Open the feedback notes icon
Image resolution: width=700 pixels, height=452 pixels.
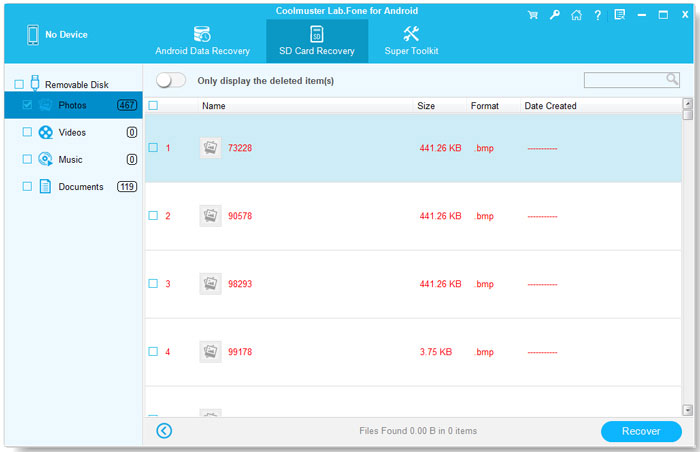tap(619, 16)
